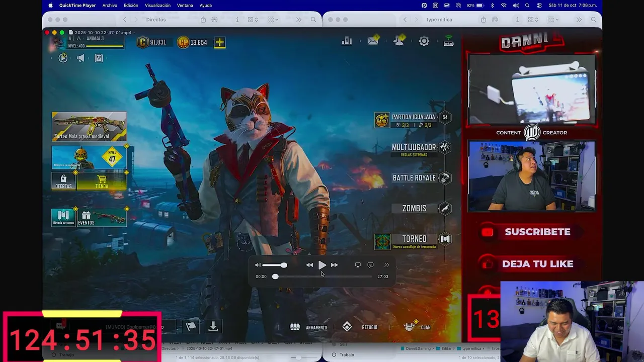Open the game friends icon
This screenshot has height=362, width=644.
coord(399,41)
